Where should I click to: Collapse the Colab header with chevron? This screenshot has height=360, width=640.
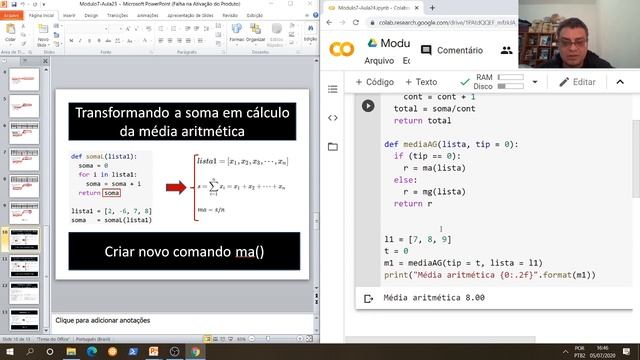(620, 82)
